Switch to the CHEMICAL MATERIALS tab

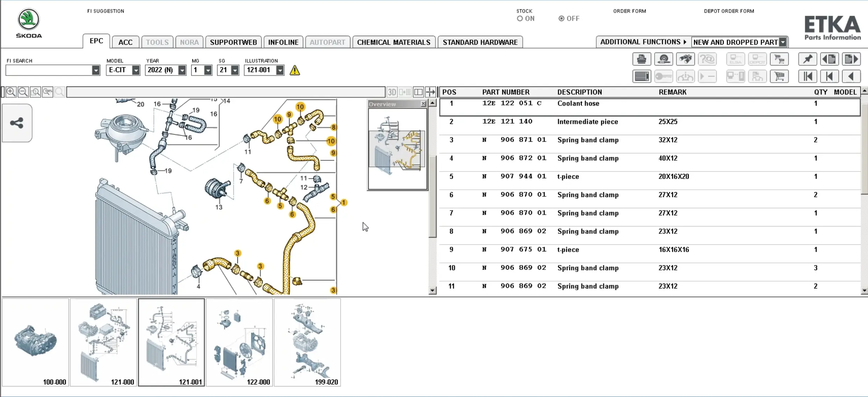[x=393, y=42]
